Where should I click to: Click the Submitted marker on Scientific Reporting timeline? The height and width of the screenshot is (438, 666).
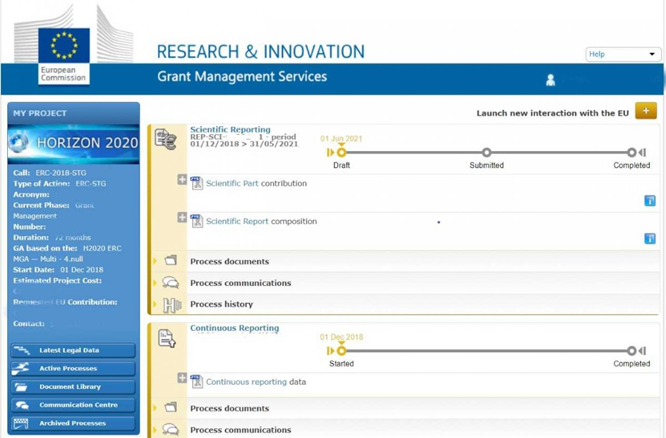coord(487,153)
